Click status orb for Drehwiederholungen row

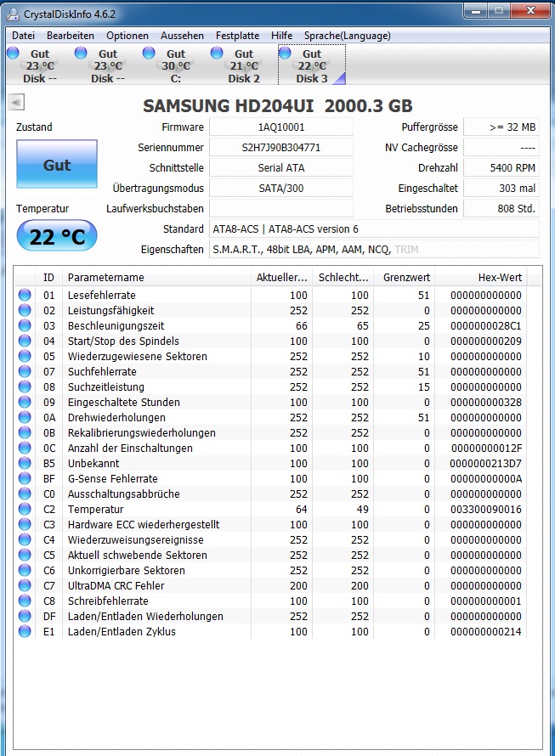[25, 418]
